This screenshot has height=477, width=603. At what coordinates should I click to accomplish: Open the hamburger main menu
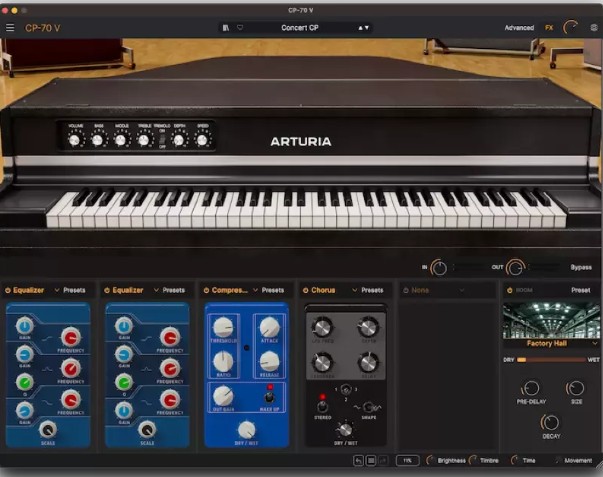click(x=10, y=28)
